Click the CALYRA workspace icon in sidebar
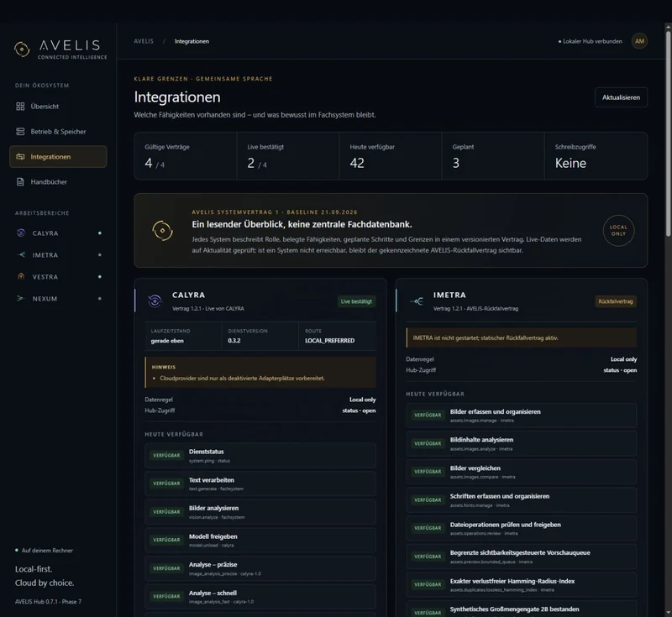Screen dimensions: 672x617 pyautogui.click(x=21, y=233)
